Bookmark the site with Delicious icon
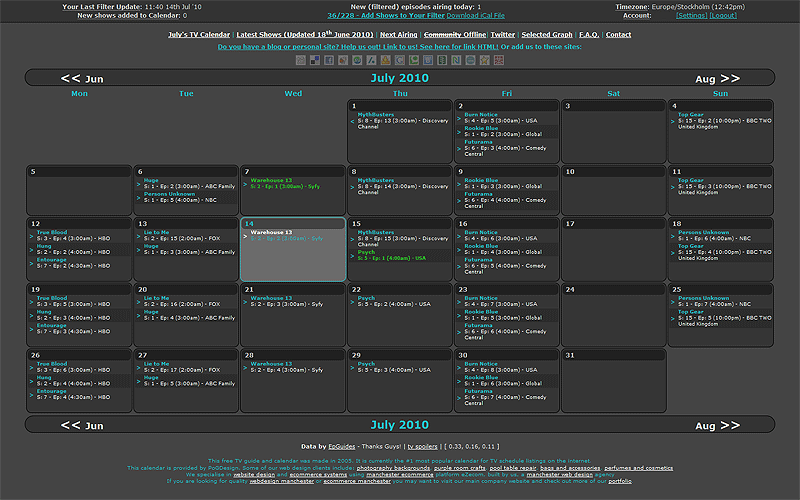 315,60
